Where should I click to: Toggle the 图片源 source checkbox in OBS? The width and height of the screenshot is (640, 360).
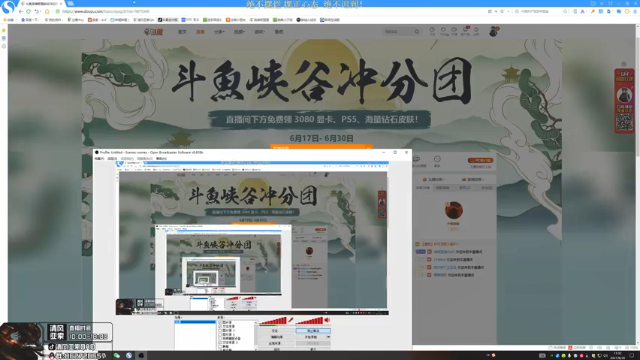click(220, 323)
